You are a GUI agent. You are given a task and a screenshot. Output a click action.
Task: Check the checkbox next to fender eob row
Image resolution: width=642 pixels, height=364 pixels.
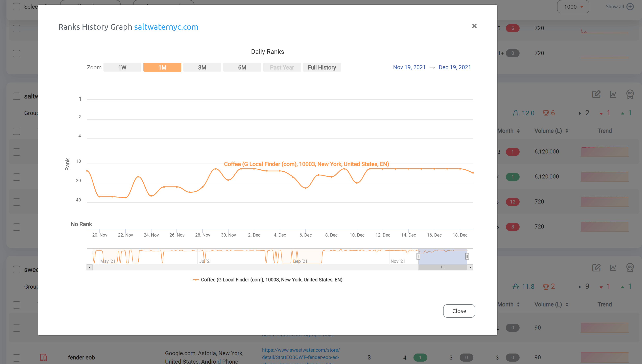click(17, 357)
